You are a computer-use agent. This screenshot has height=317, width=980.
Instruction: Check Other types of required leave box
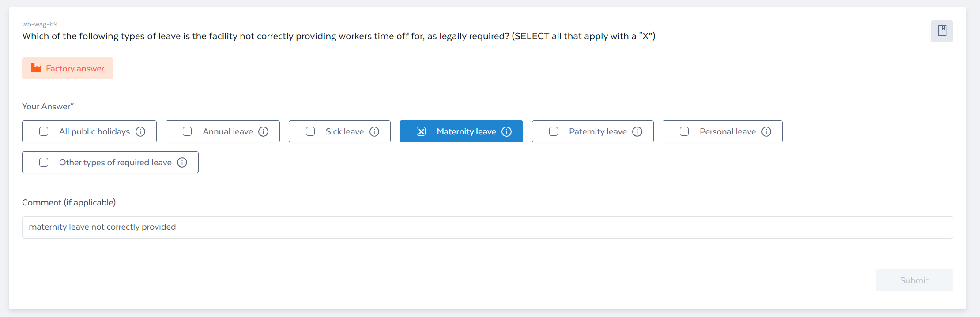coord(44,162)
